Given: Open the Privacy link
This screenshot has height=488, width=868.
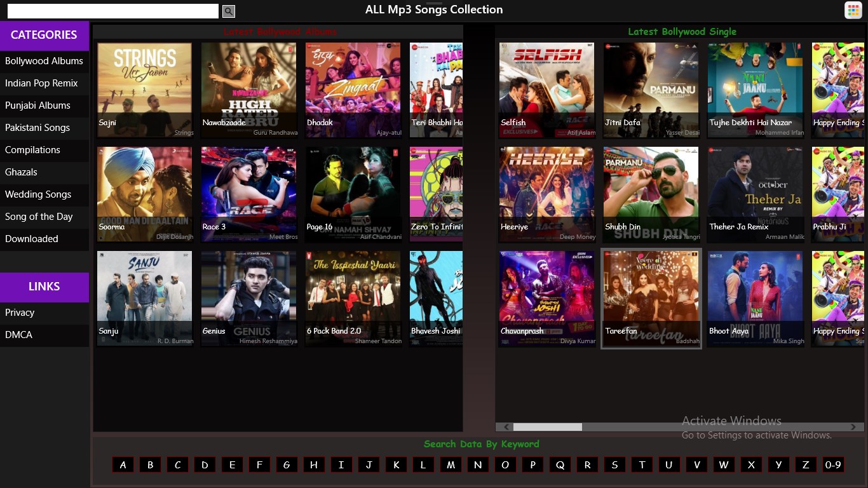Looking at the screenshot, I should coord(44,313).
